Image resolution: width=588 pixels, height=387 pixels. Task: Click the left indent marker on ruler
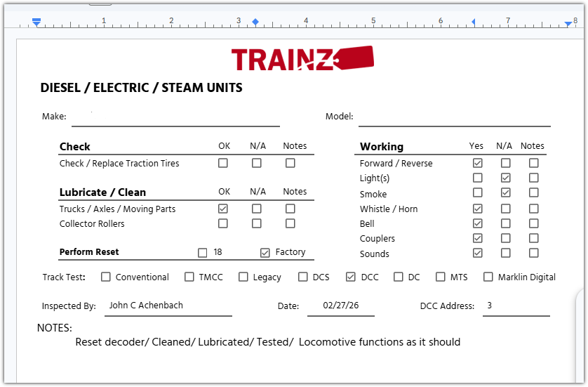click(36, 22)
